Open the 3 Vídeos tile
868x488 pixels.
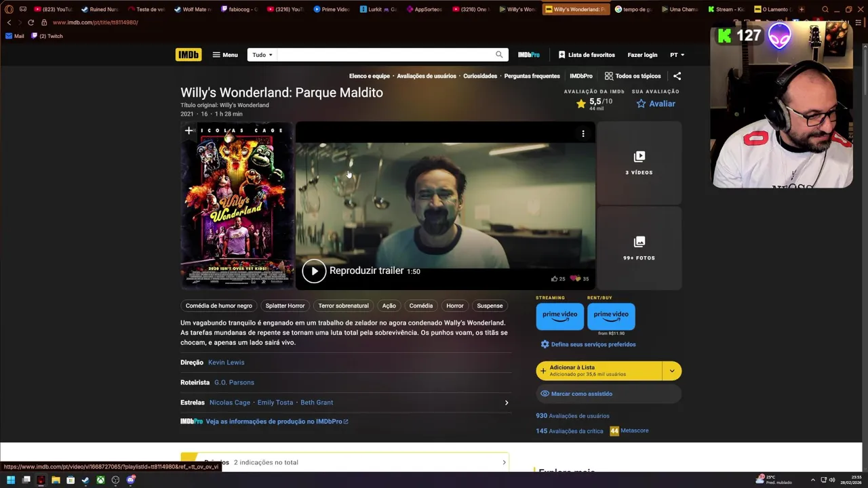click(639, 163)
